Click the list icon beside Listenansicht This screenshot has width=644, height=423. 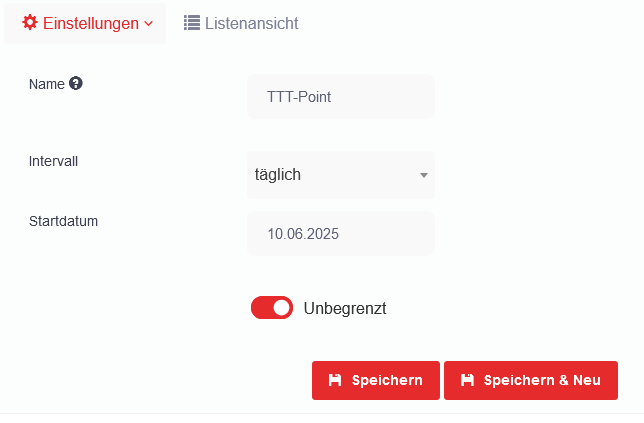click(192, 23)
